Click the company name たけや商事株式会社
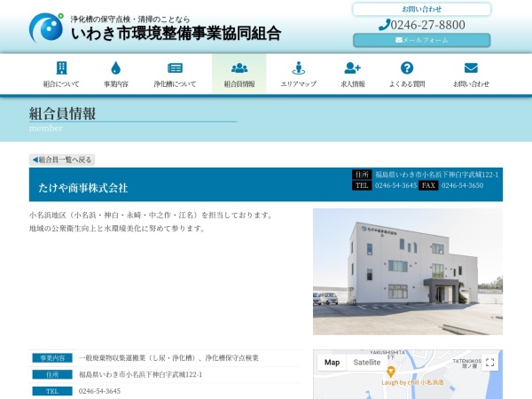This screenshot has width=532, height=399. click(83, 188)
